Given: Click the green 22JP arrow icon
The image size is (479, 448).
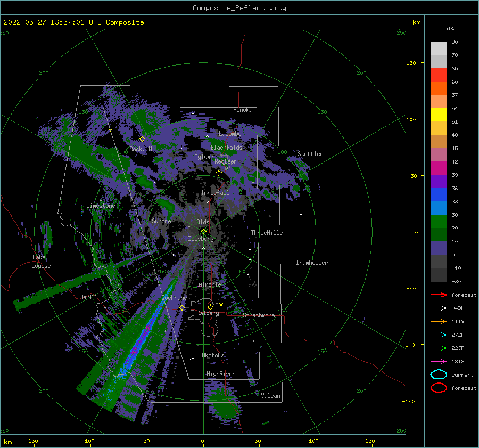Looking at the screenshot, I should pyautogui.click(x=439, y=348).
